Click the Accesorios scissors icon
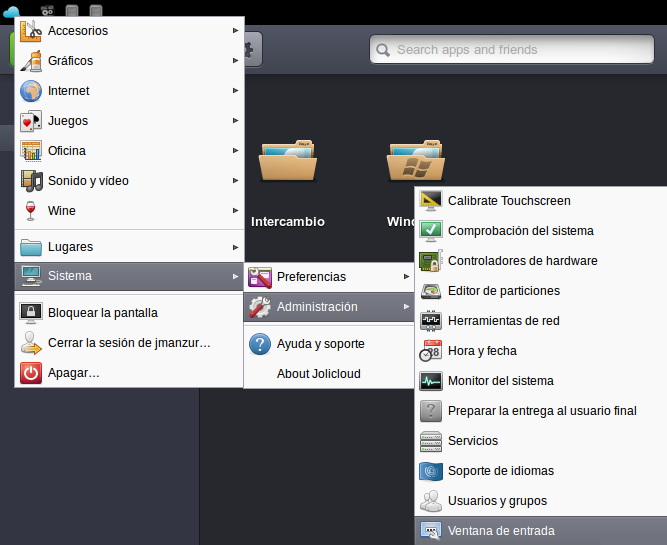Screen dimensions: 667x545 click(31, 31)
